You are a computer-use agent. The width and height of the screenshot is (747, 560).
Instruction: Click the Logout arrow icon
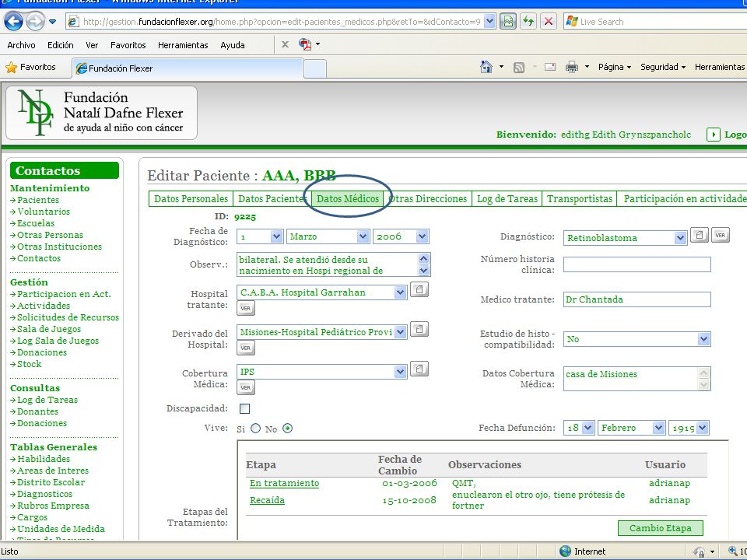tap(714, 135)
